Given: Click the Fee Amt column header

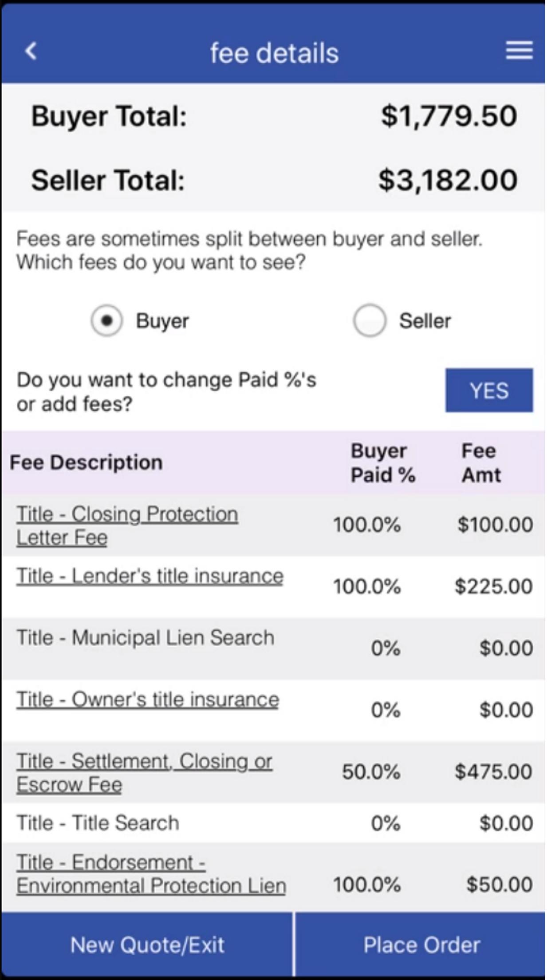Looking at the screenshot, I should click(x=481, y=463).
